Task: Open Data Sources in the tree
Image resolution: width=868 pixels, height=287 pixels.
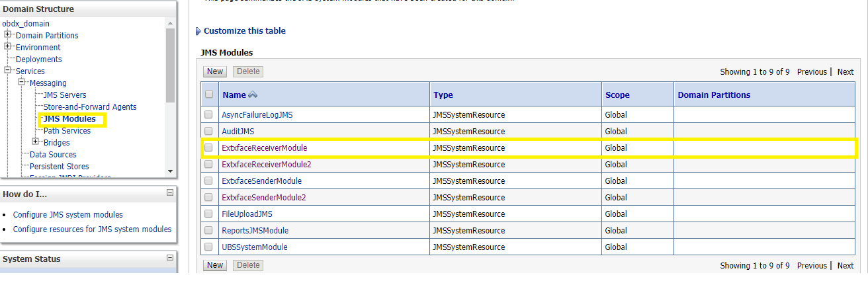Action: 53,155
